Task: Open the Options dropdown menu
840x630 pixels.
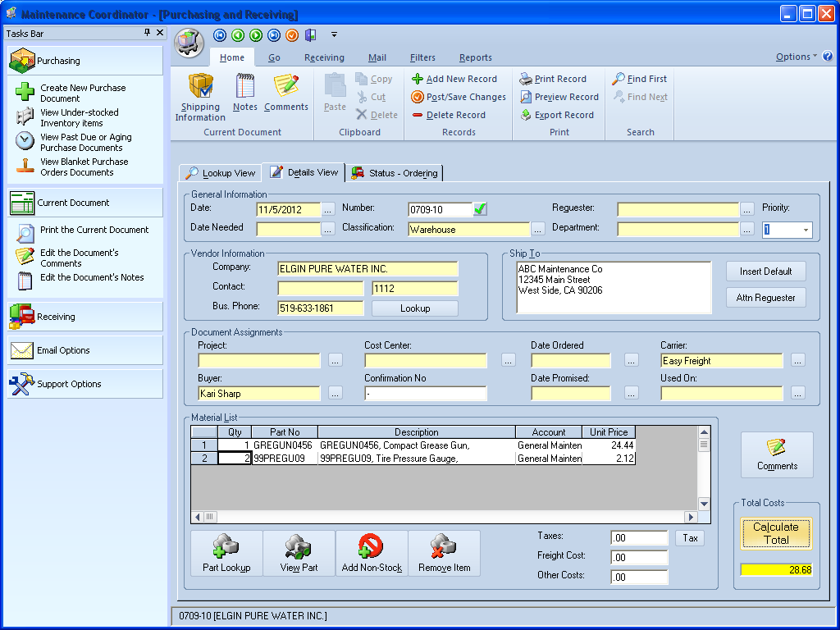Action: (x=793, y=57)
